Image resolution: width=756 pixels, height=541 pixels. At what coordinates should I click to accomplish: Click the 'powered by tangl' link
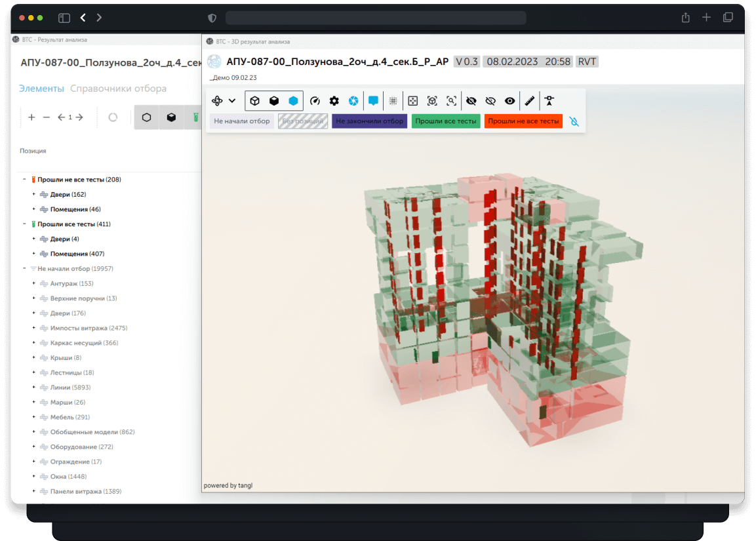228,485
